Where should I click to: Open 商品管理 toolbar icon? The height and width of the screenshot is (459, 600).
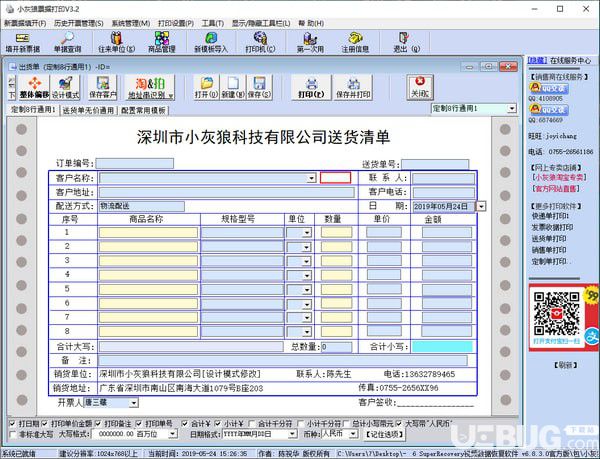161,42
